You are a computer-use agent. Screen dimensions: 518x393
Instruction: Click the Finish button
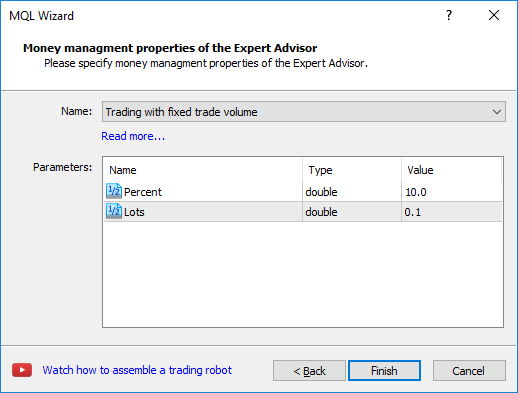384,370
